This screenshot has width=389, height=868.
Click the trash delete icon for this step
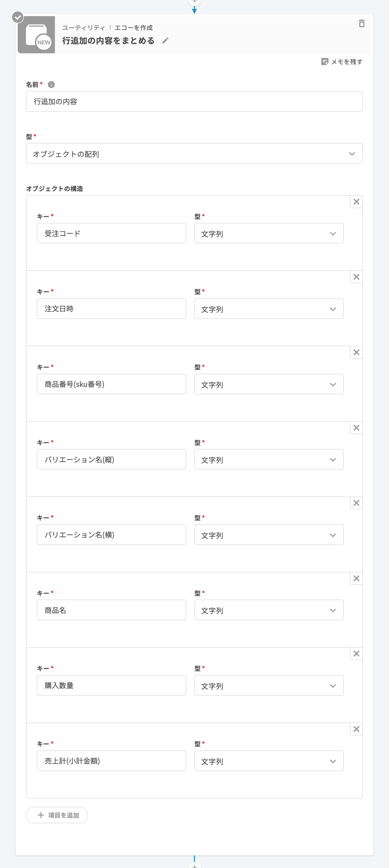[x=362, y=24]
